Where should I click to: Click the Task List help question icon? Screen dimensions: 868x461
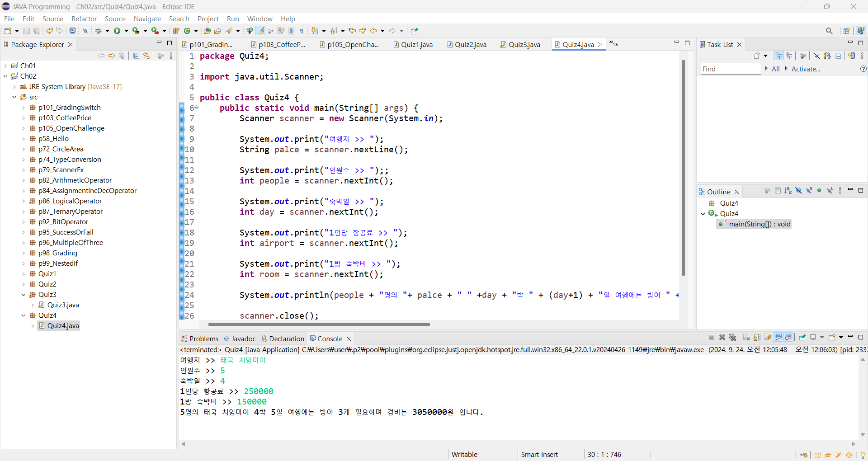pos(863,69)
